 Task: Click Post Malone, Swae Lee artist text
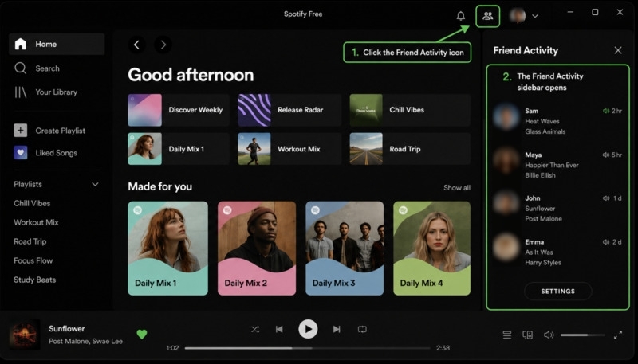(85, 341)
